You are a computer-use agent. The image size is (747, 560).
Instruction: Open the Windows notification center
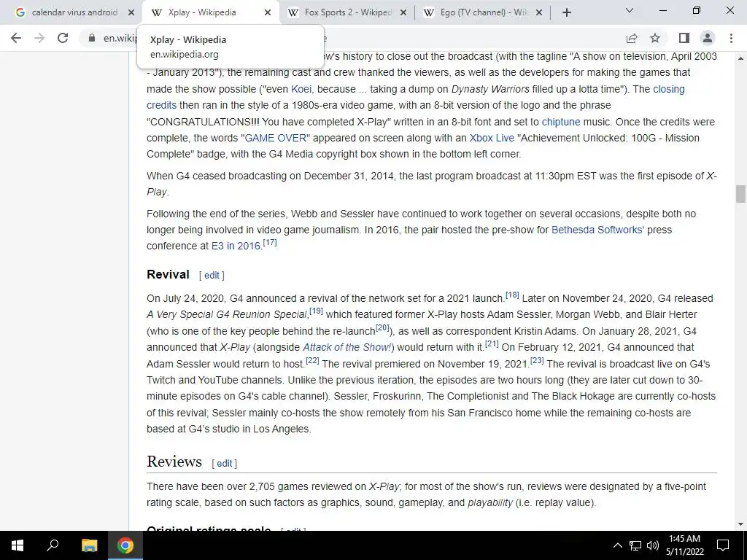[x=723, y=545]
